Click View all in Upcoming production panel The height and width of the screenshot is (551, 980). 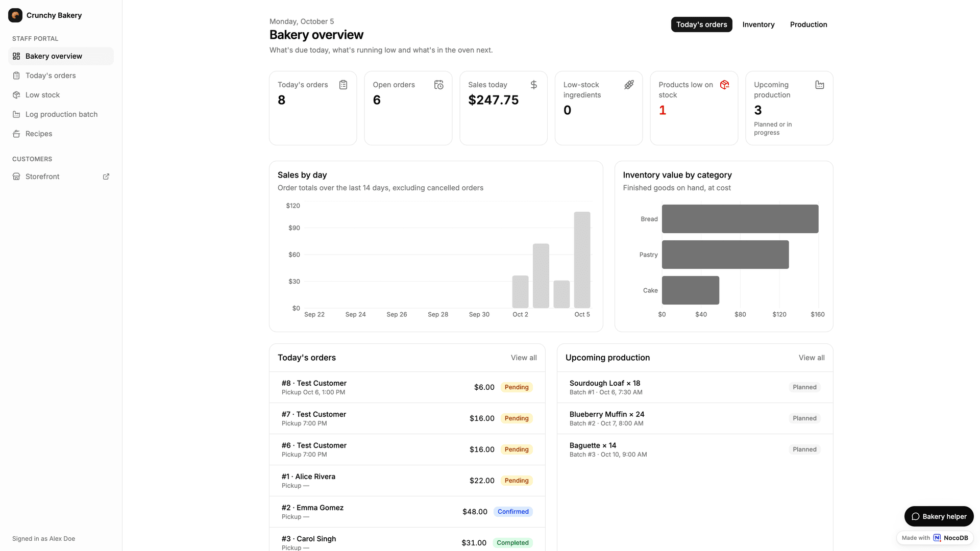click(x=812, y=358)
